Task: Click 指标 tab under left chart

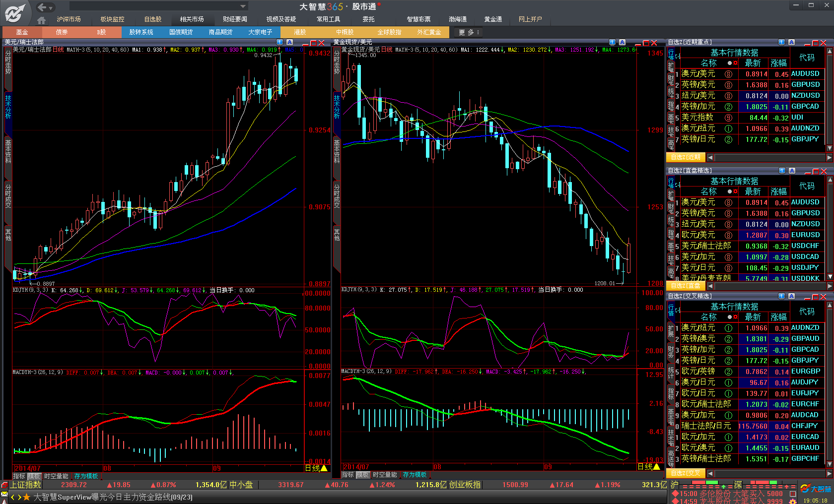Action: click(19, 476)
